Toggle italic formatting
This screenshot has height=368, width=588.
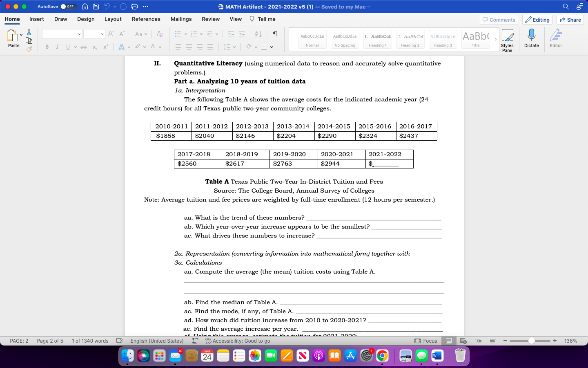pyautogui.click(x=57, y=47)
